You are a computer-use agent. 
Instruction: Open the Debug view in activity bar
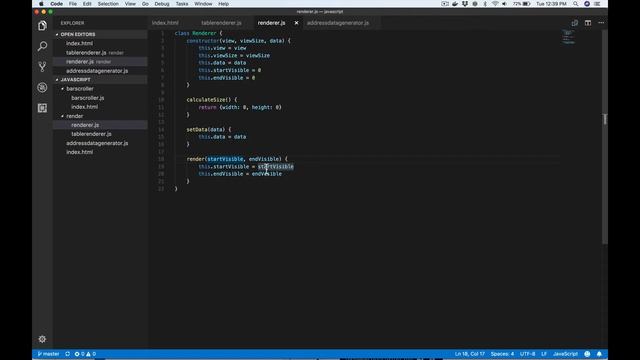[42, 87]
